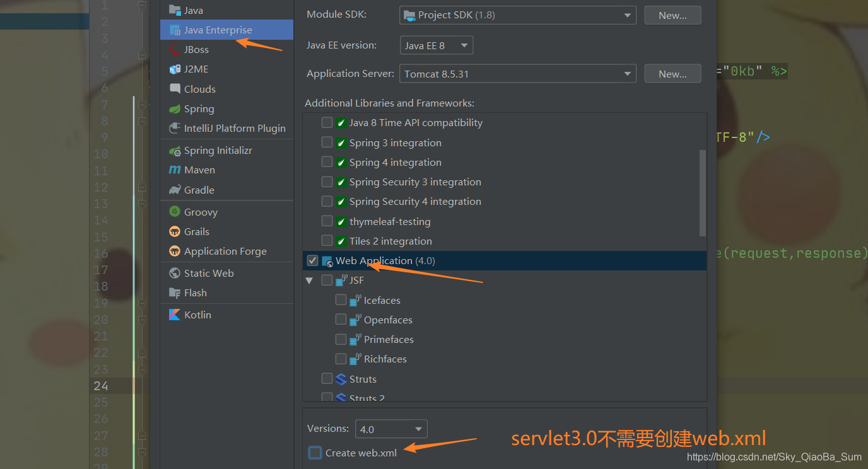Click the Richfaces item icon
Screen dimensions: 868x469
tap(356, 359)
